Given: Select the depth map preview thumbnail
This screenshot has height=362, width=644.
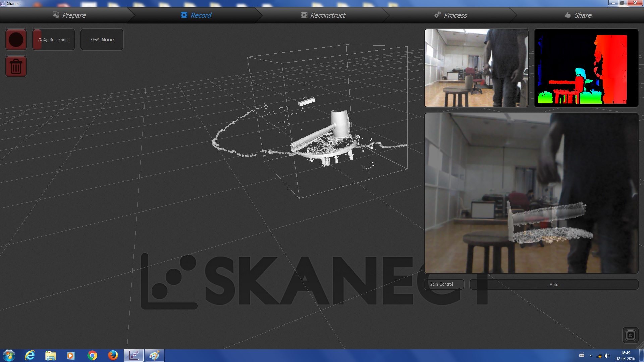Looking at the screenshot, I should tap(586, 68).
